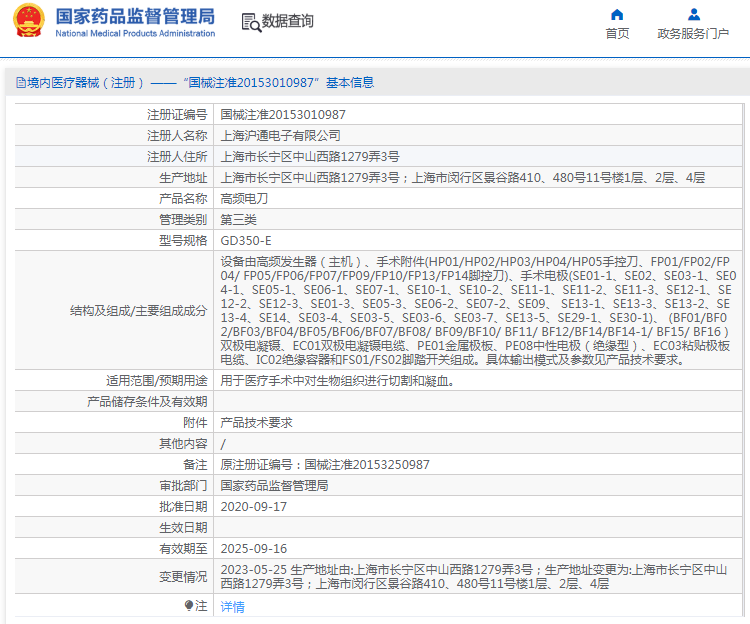The width and height of the screenshot is (750, 624).
Task: Select registration number value 国械注准20153010987
Action: click(x=283, y=115)
